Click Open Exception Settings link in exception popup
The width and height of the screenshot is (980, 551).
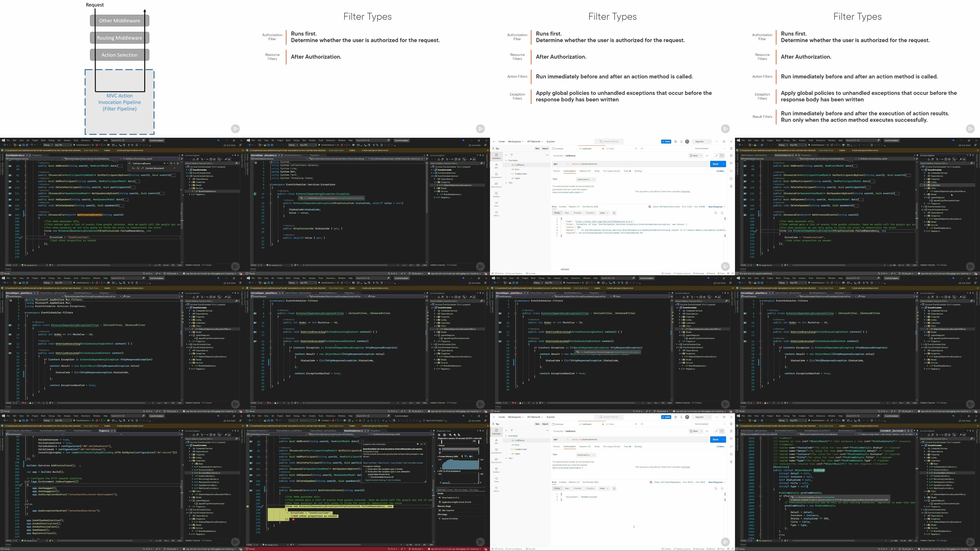coord(375,480)
